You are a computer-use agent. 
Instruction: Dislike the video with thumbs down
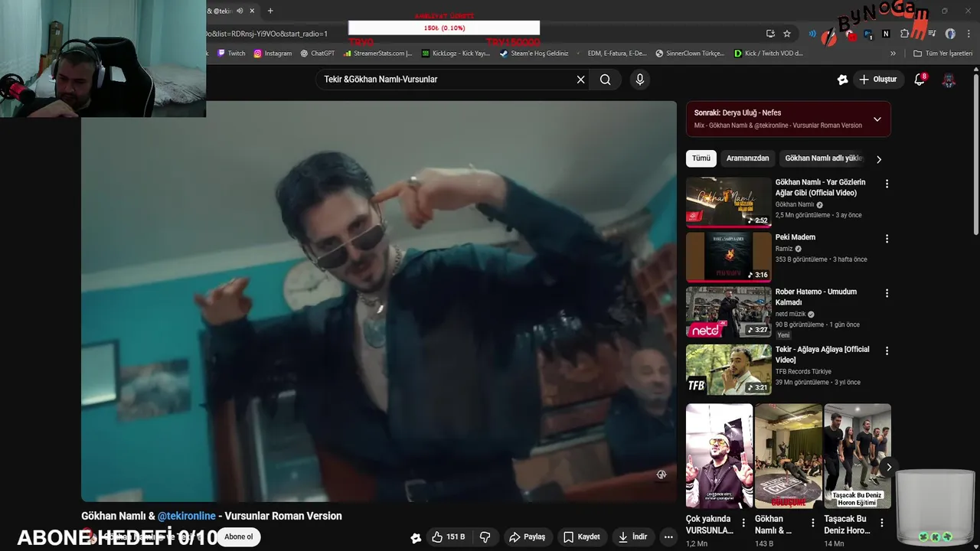(485, 537)
